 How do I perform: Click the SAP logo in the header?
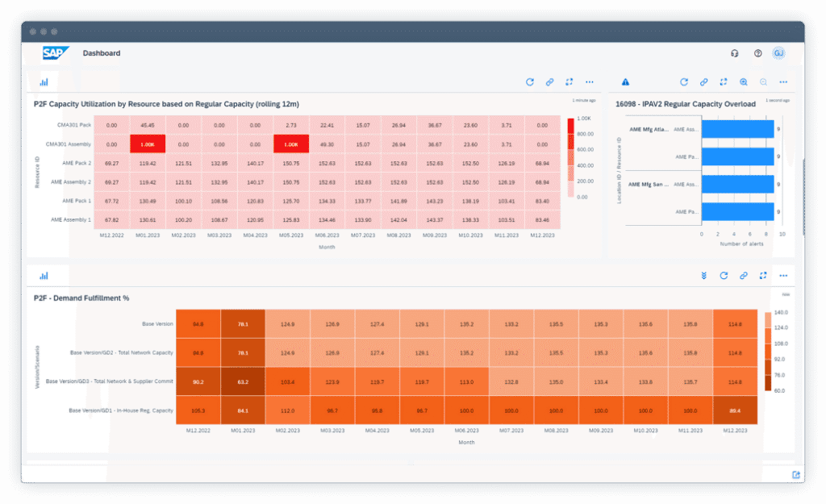[56, 53]
